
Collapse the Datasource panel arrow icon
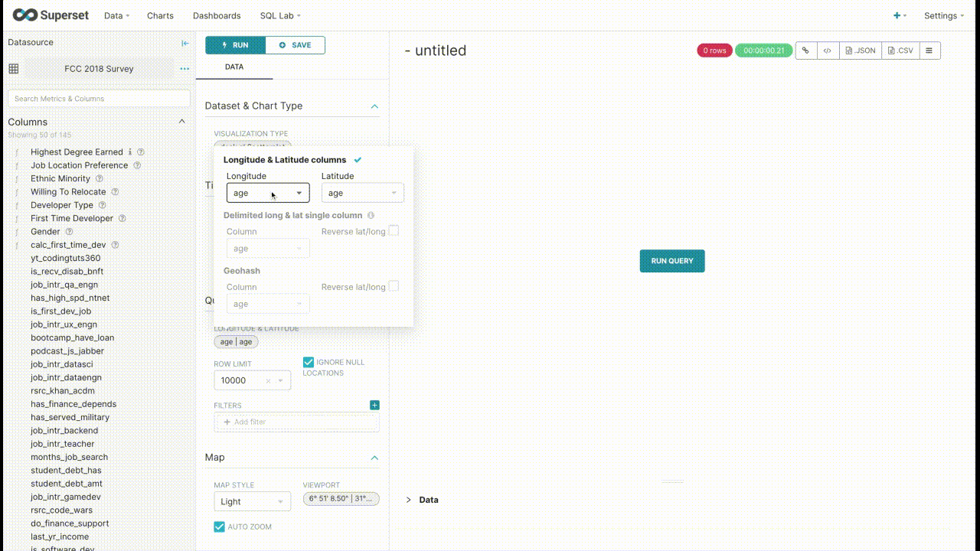pyautogui.click(x=185, y=43)
